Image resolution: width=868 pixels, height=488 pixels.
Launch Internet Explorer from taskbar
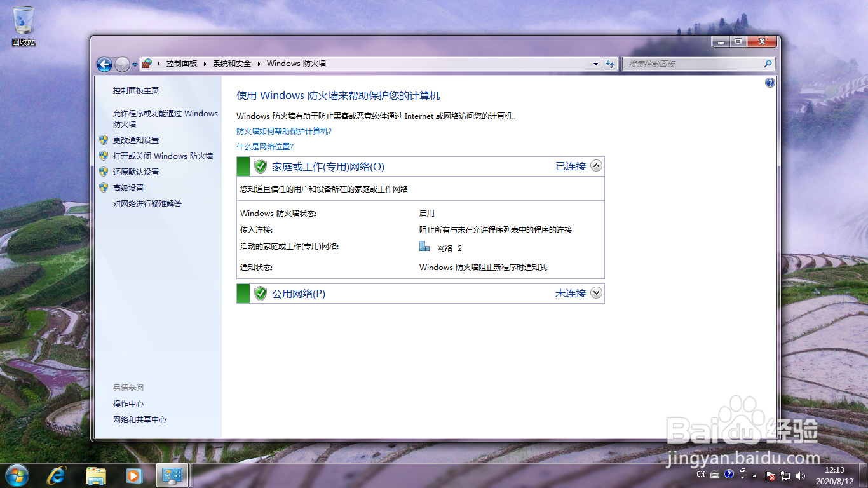tap(58, 475)
